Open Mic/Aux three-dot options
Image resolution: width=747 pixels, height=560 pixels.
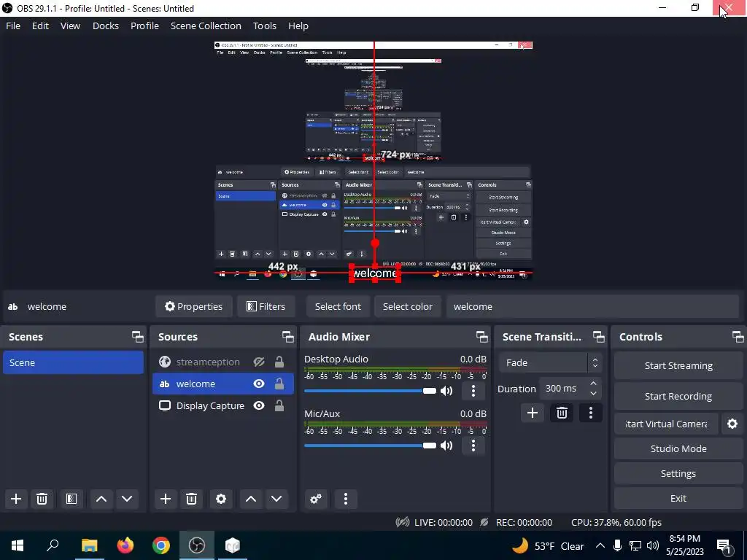pos(473,446)
